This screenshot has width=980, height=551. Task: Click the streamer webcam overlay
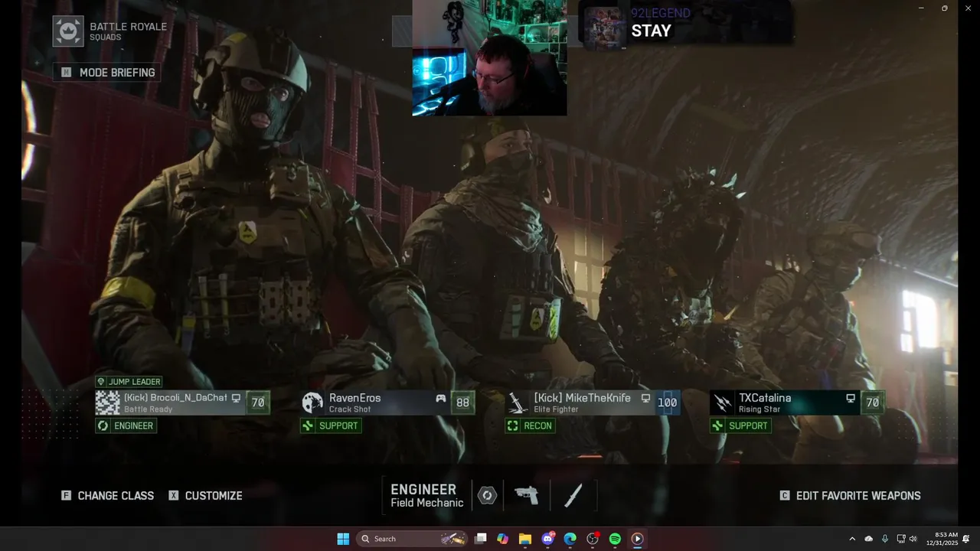(x=490, y=58)
